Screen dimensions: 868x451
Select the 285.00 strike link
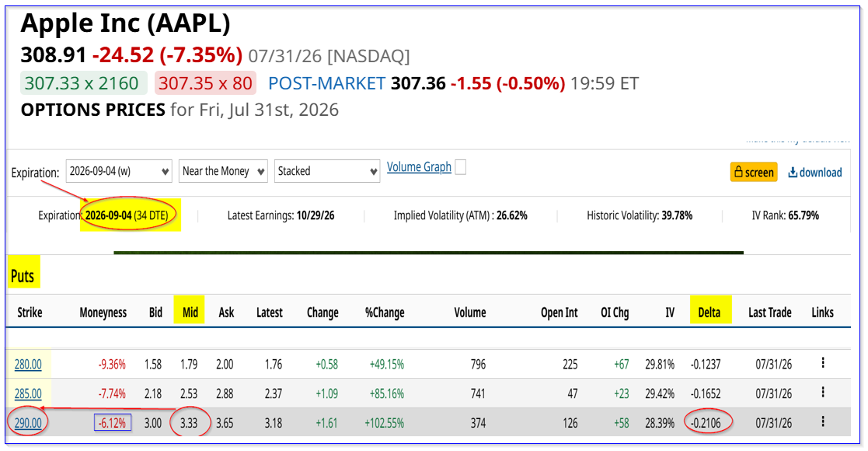pyautogui.click(x=28, y=394)
